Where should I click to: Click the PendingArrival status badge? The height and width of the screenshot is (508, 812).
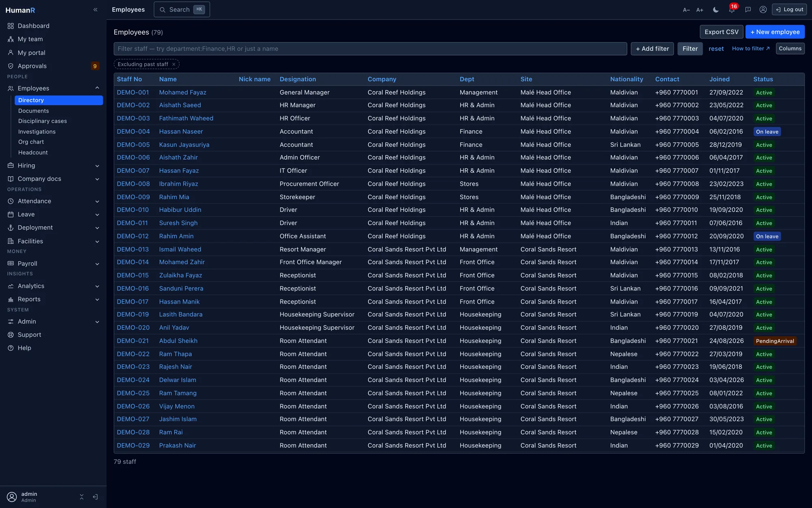point(775,341)
